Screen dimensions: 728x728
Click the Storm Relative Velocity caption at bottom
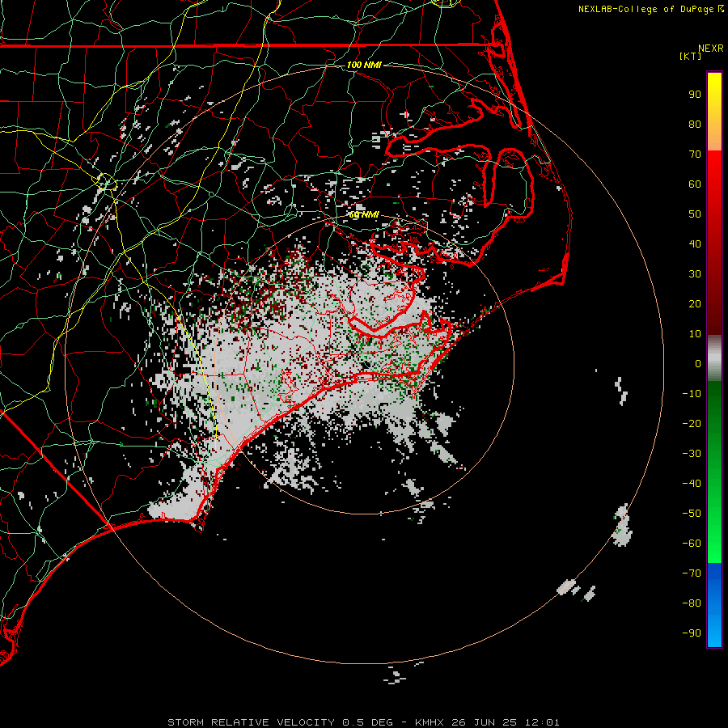(363, 722)
